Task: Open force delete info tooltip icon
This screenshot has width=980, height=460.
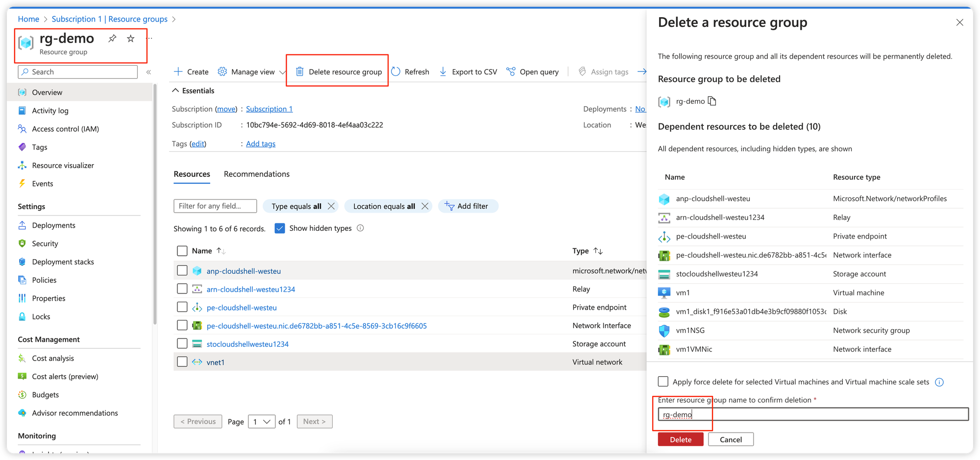Action: [939, 382]
